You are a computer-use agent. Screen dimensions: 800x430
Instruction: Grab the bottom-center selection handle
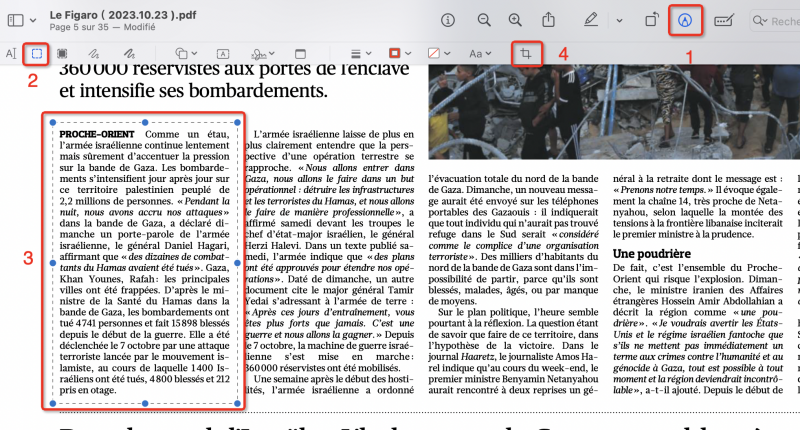tap(145, 403)
